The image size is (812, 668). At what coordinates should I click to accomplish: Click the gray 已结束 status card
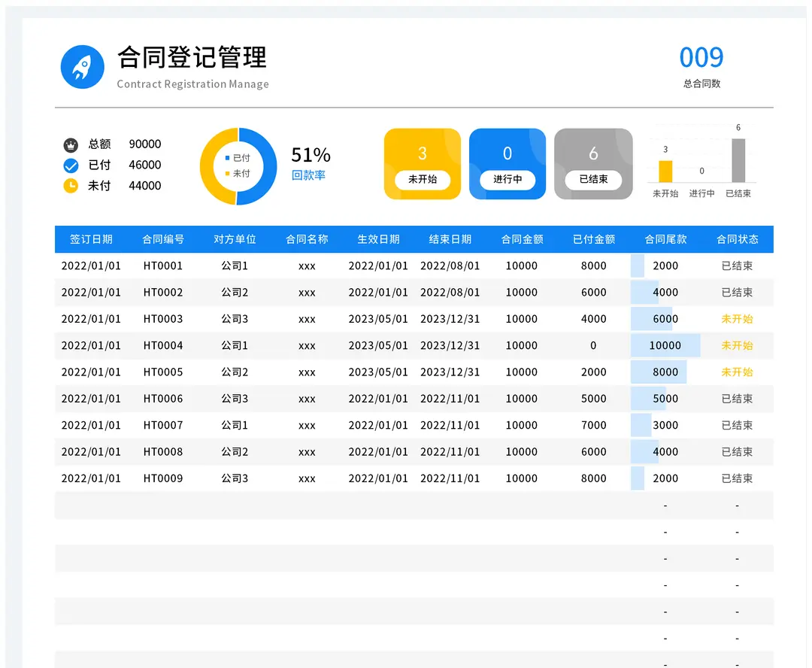point(593,164)
